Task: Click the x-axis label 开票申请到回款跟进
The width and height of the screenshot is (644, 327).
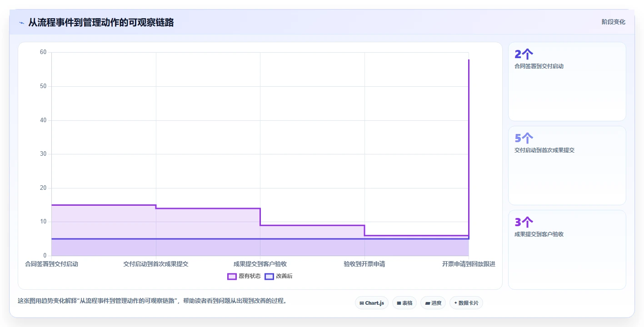Action: [469, 264]
